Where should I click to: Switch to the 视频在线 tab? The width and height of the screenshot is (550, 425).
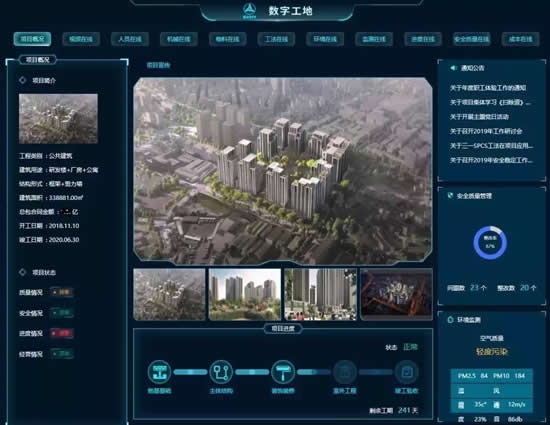pyautogui.click(x=81, y=39)
